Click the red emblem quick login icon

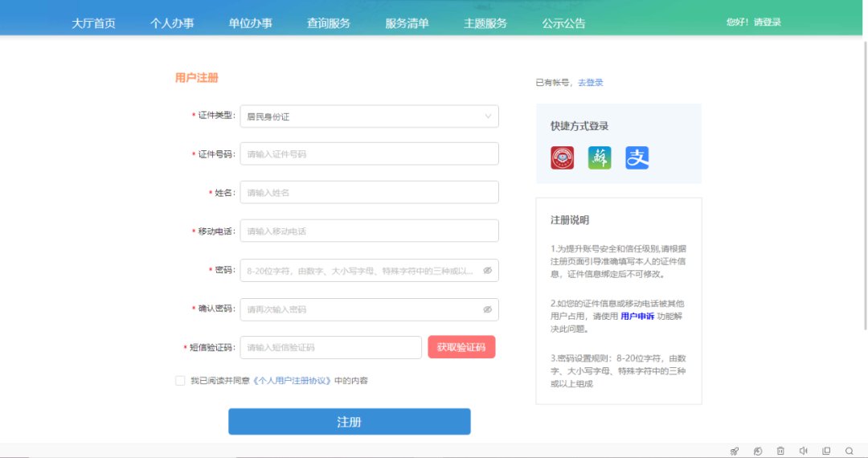coord(562,157)
